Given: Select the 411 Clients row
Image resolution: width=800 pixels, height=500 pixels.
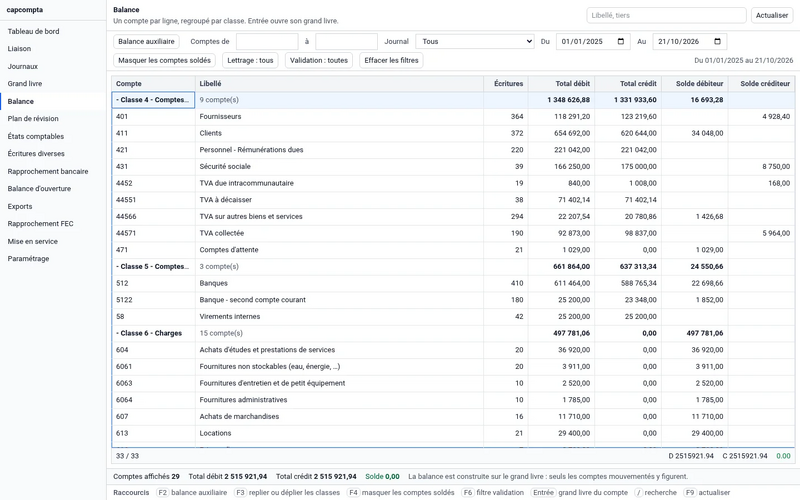Looking at the screenshot, I should click(453, 133).
